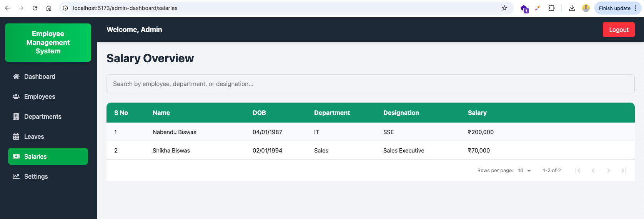Focus the salary search field
This screenshot has height=219, width=644.
click(x=370, y=84)
